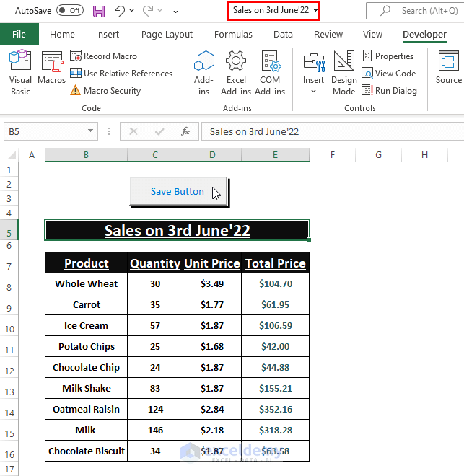Click in the formula bar

333,131
